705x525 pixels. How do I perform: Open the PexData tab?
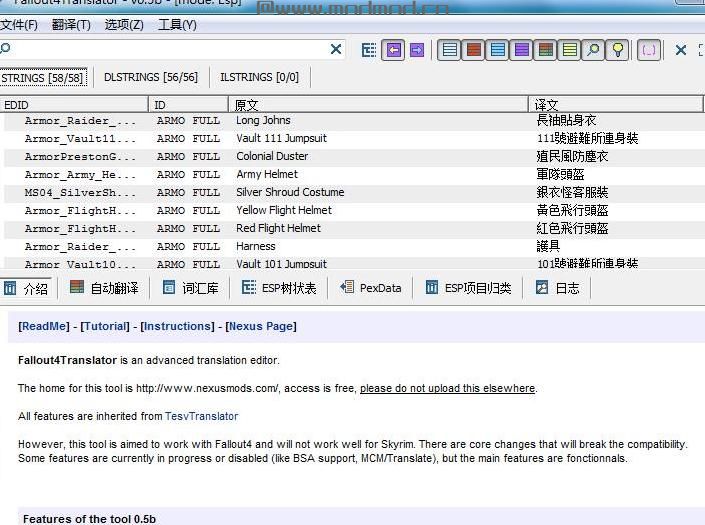[370, 288]
